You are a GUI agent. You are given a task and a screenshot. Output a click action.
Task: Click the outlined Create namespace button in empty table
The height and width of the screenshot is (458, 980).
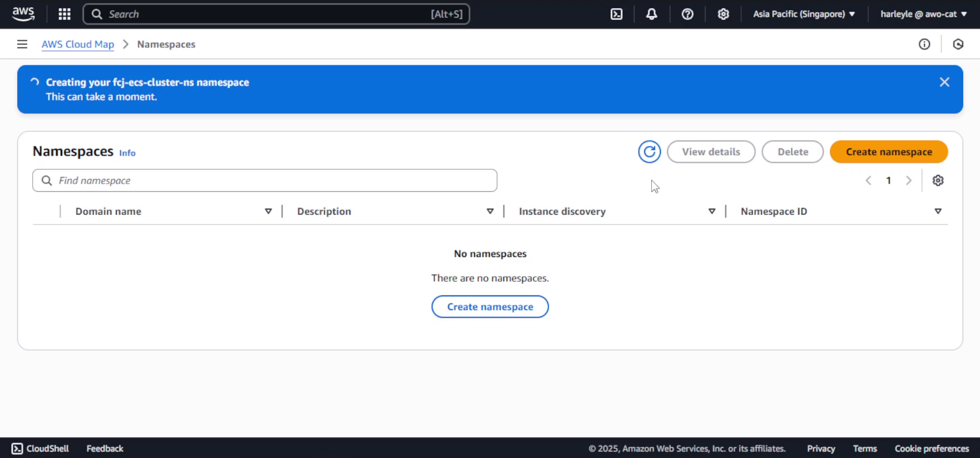[490, 307]
